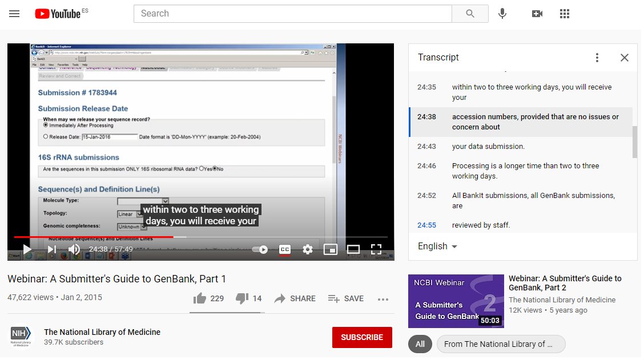The image size is (644, 360).
Task: Open Molecule Type dropdown in video
Action: [143, 201]
